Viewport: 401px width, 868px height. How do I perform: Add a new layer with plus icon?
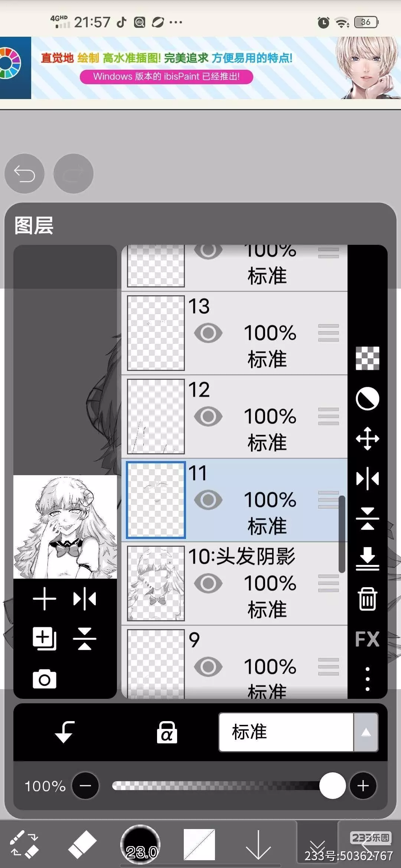point(45,599)
